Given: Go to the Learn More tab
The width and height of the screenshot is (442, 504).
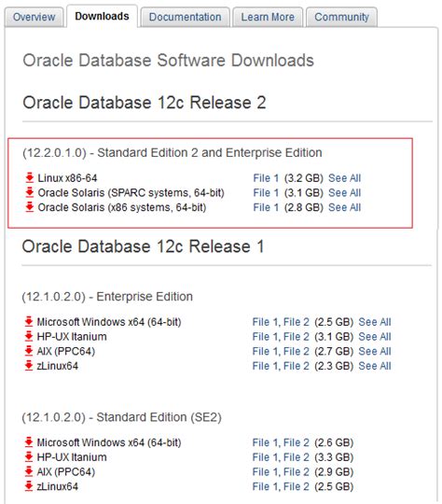Looking at the screenshot, I should pos(268,17).
